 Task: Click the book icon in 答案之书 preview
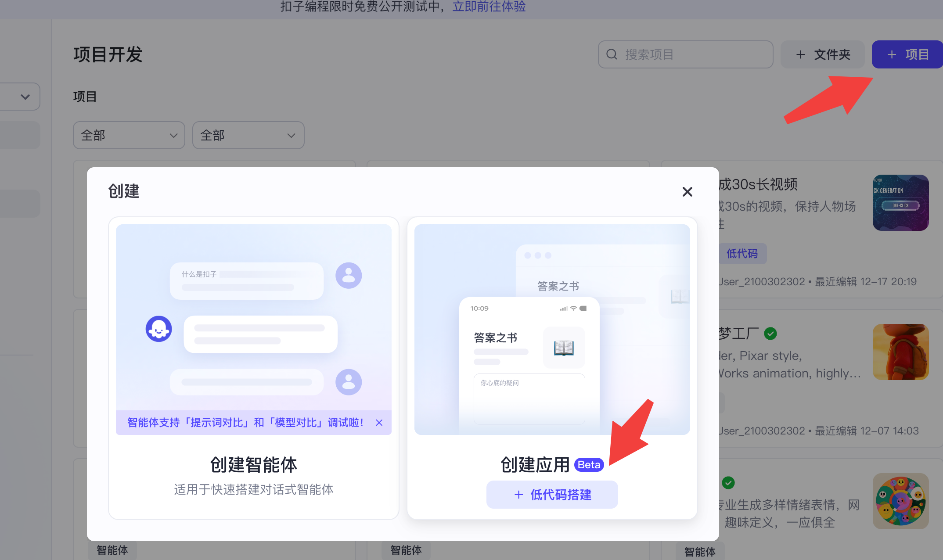(564, 348)
